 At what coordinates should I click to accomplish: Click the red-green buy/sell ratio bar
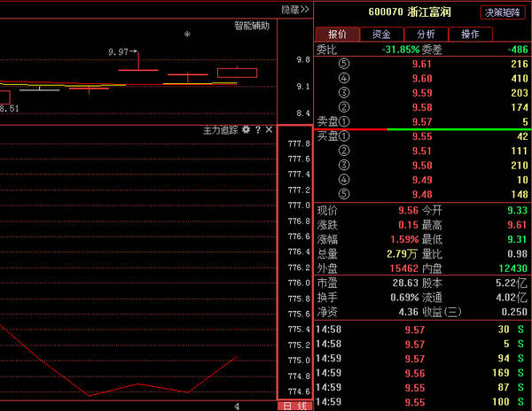(x=422, y=129)
